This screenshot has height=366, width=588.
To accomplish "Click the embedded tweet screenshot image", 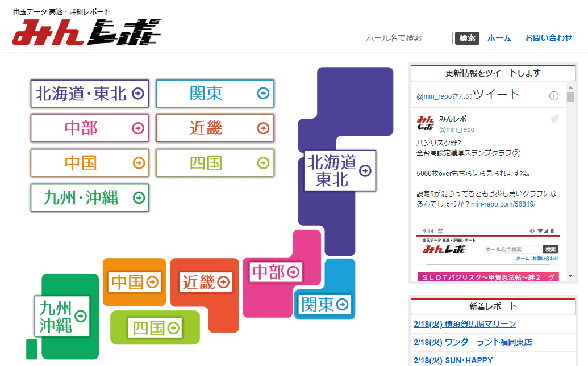I will tap(488, 253).
